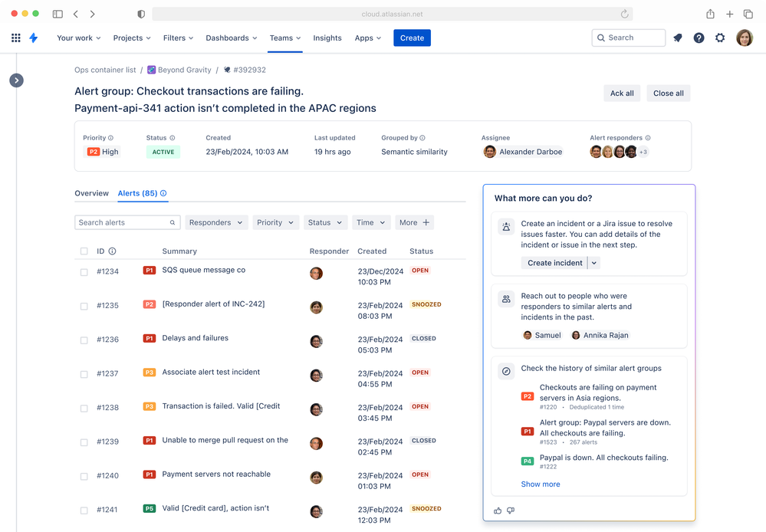Image resolution: width=766 pixels, height=532 pixels.
Task: Click the Priority info icon in details card
Action: tap(111, 138)
